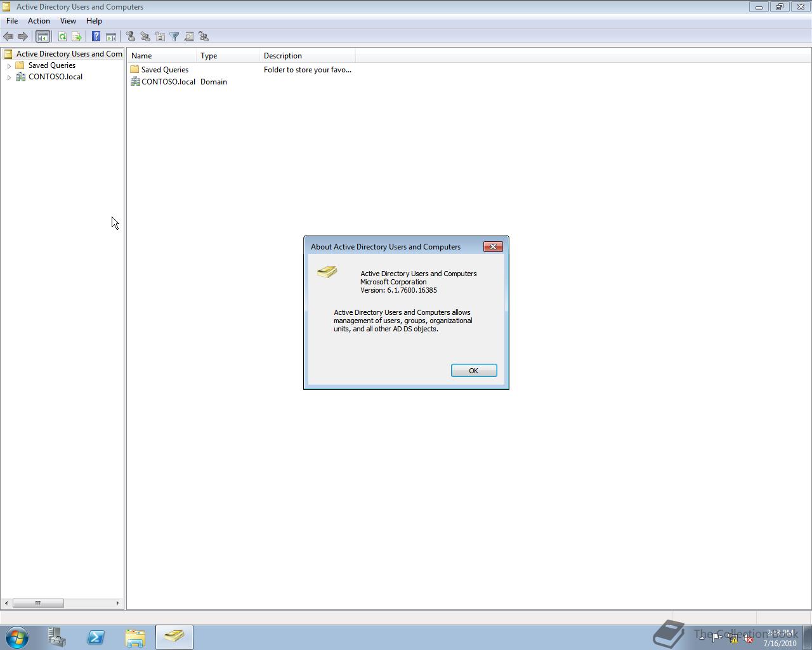Open Server Manager from the taskbar
The width and height of the screenshot is (812, 650).
57,637
